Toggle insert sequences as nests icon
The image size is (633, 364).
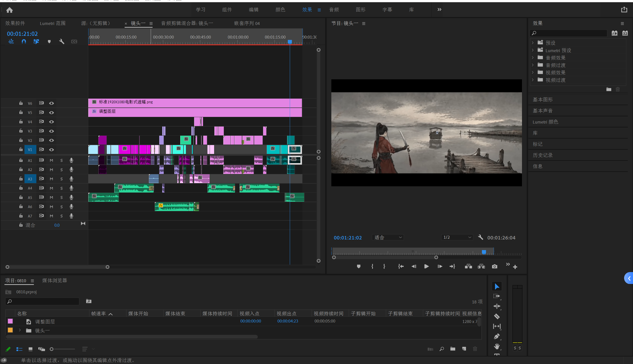(x=11, y=42)
